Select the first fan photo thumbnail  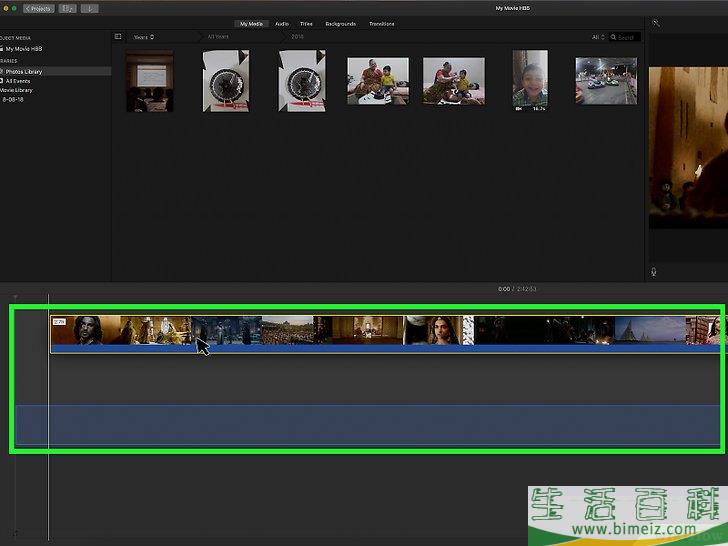point(226,81)
